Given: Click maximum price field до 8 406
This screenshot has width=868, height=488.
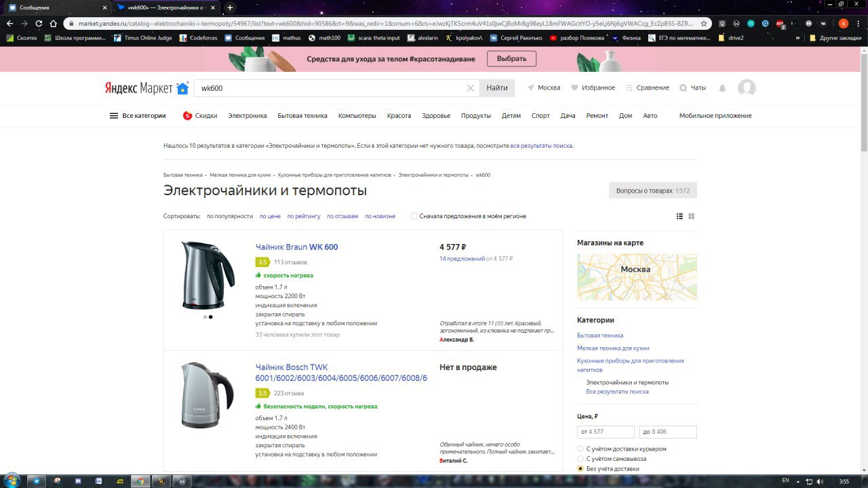Looking at the screenshot, I should [x=668, y=432].
